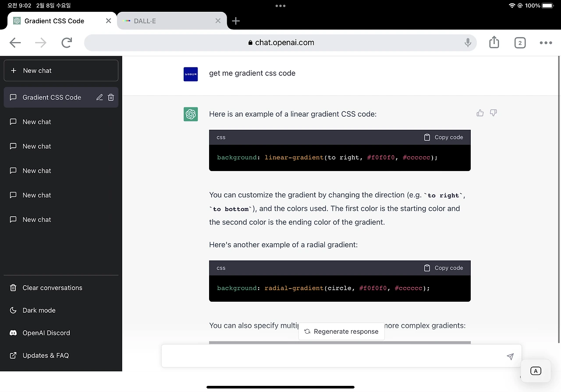Screen dimensions: 561x392
Task: Go back with the browser back arrow
Action: [x=15, y=43]
